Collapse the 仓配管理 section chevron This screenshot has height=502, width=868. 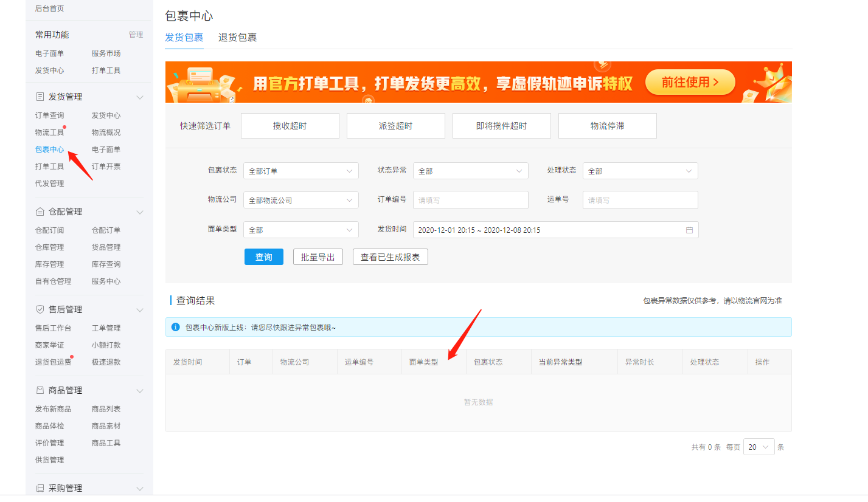click(x=139, y=212)
